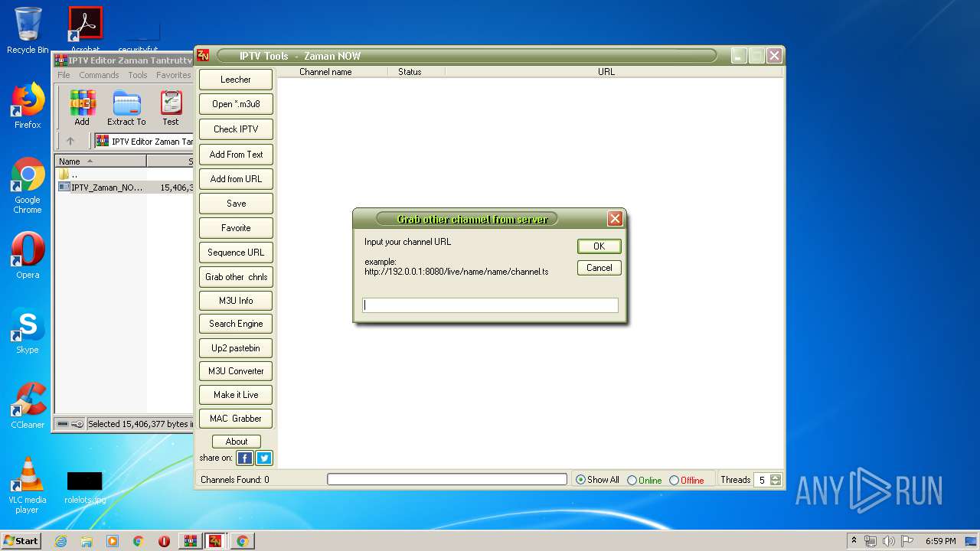Launch Google Chrome desktop shortcut
This screenshot has height=551, width=980.
tap(28, 186)
